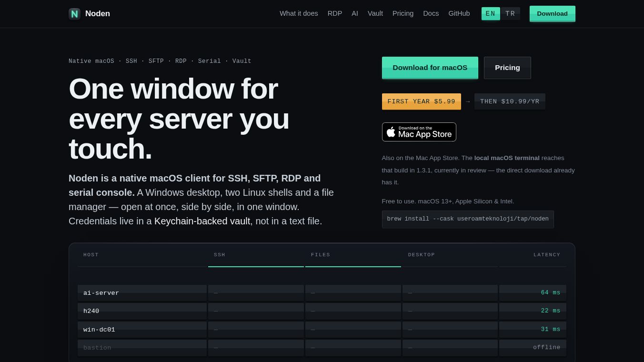
Task: Click the FIRST YEAR $5.99 badge
Action: click(x=422, y=101)
